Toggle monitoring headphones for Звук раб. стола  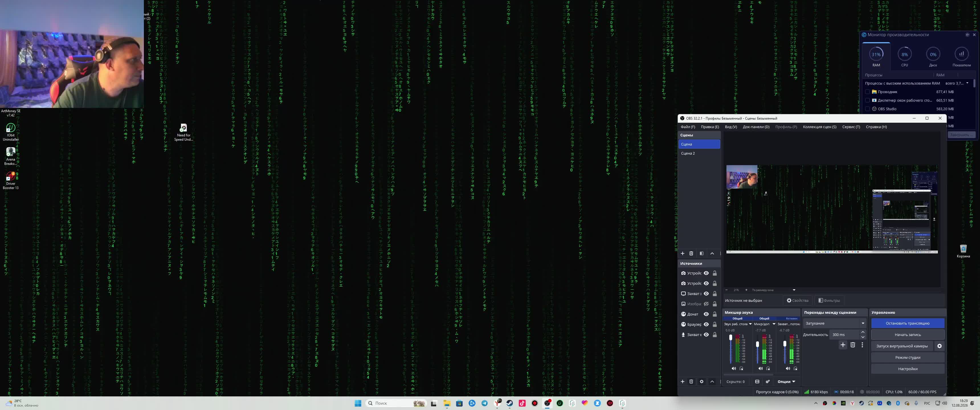point(742,368)
